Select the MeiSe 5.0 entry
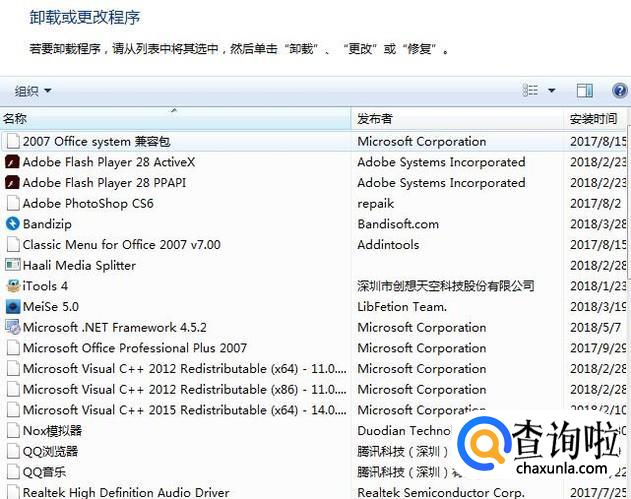Image resolution: width=631 pixels, height=499 pixels. point(51,307)
